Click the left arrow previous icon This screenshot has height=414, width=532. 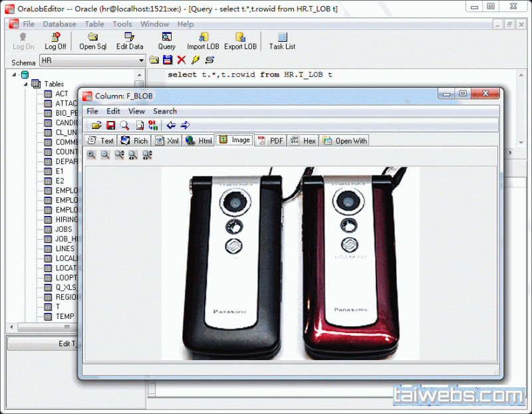pos(171,125)
